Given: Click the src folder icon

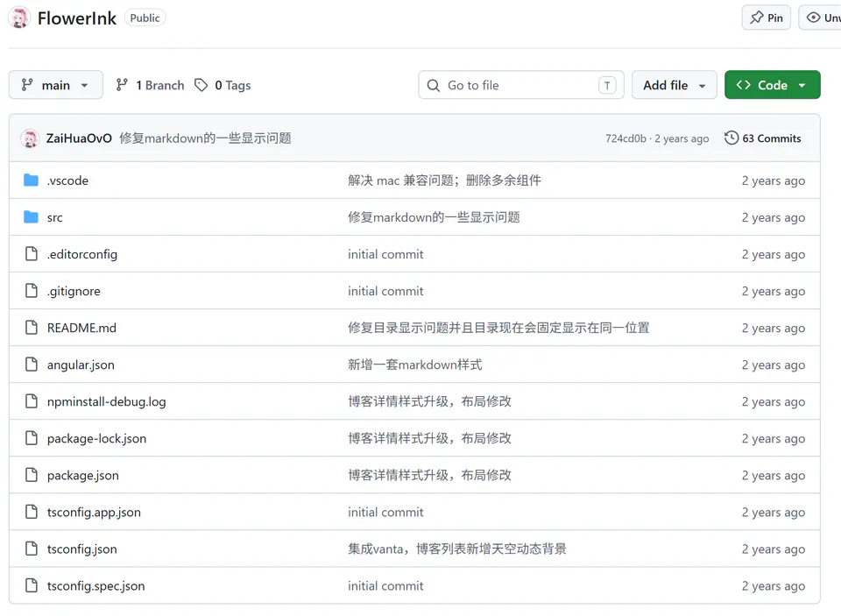Looking at the screenshot, I should tap(32, 217).
